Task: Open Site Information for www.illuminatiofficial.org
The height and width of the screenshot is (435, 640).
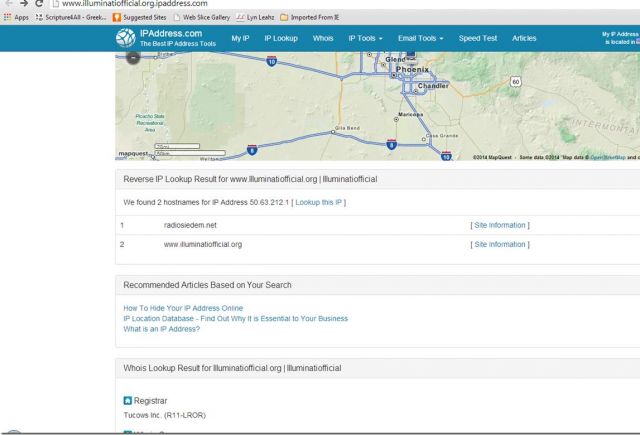Action: tap(500, 244)
